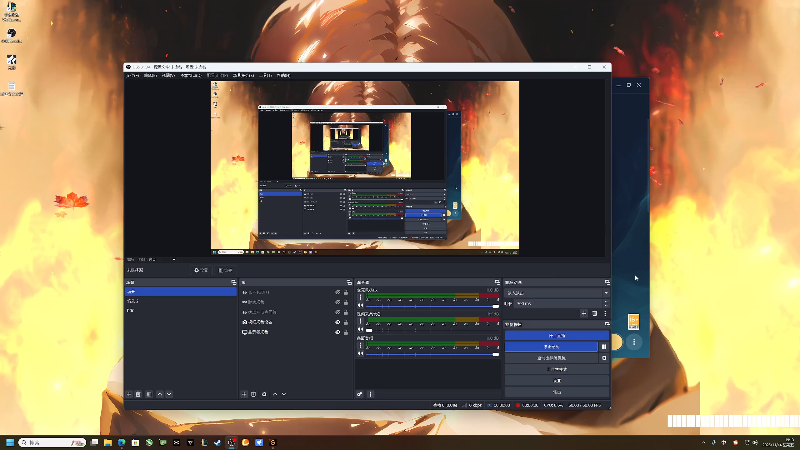Click source Properties button above Scenes panel
800x450 pixels.
click(x=201, y=270)
